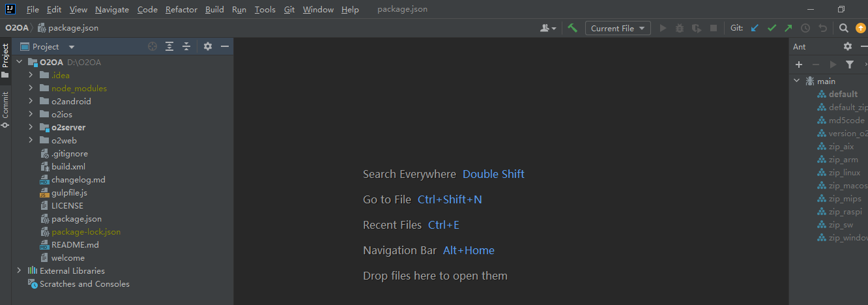Select gulpfile.js in the project tree

(x=69, y=192)
